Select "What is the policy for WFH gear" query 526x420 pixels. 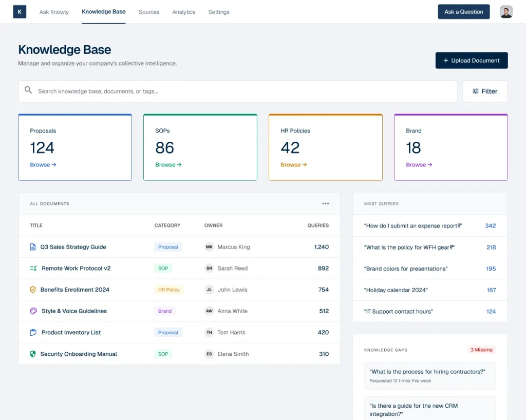[x=409, y=247]
